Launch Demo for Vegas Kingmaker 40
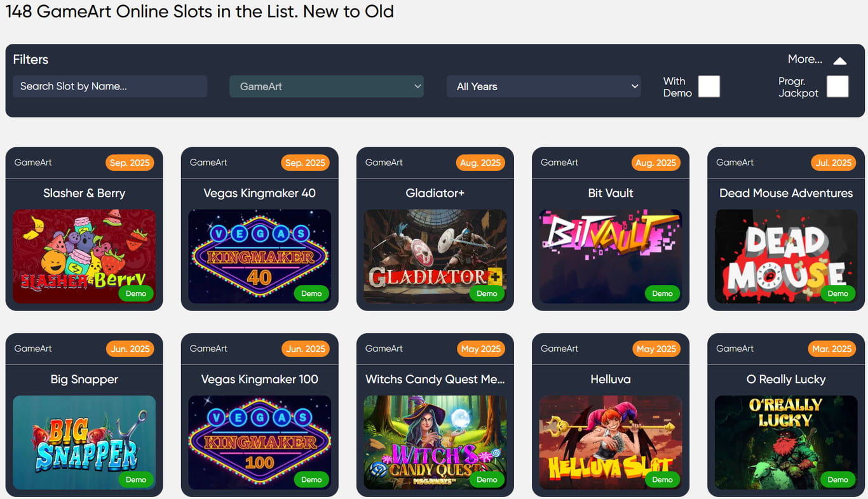Image resolution: width=868 pixels, height=499 pixels. click(311, 293)
